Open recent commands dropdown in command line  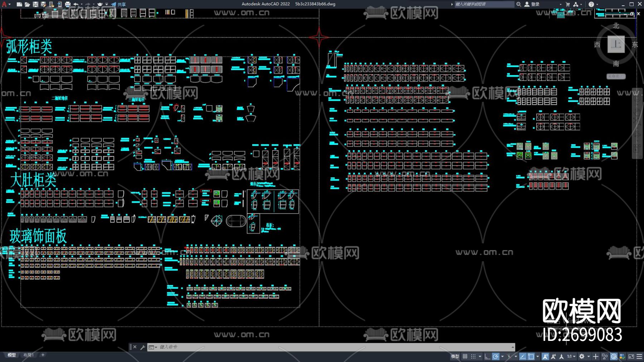153,347
